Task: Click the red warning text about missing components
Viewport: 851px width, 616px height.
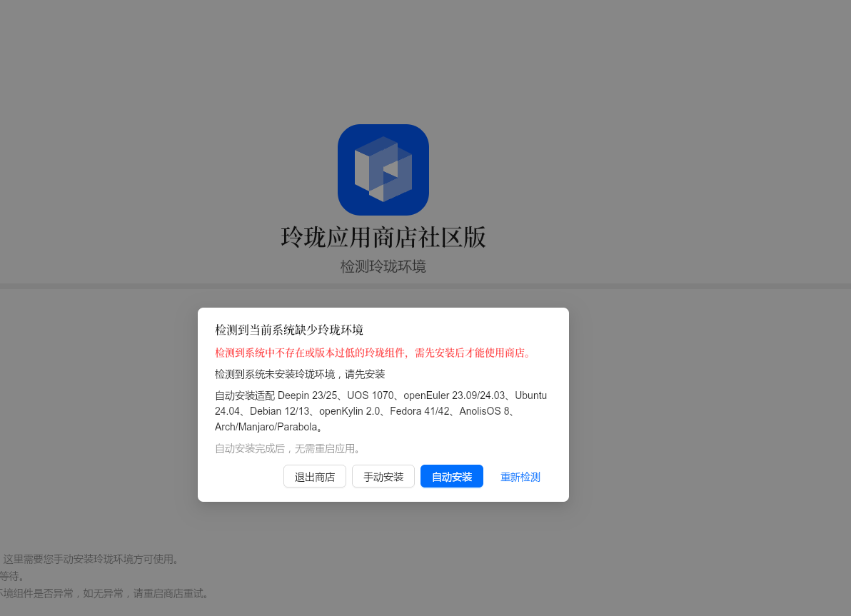Action: [x=374, y=353]
